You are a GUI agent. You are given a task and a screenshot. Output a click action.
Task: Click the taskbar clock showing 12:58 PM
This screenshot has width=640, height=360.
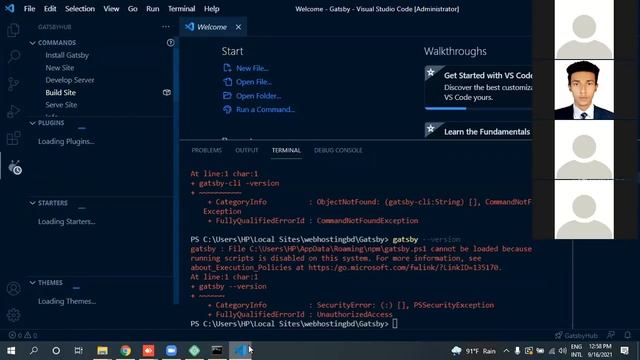coord(600,350)
